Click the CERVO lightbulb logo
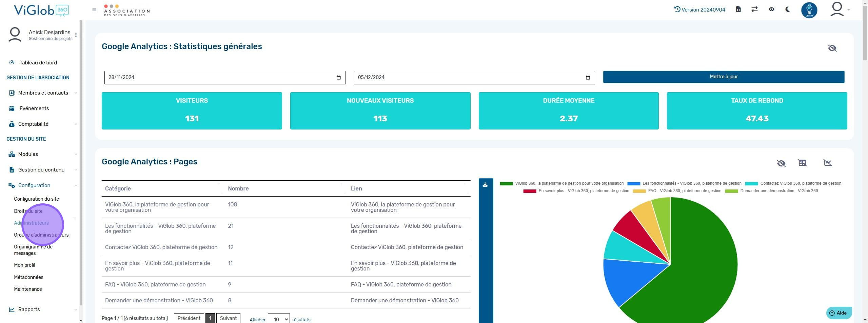 pos(809,10)
